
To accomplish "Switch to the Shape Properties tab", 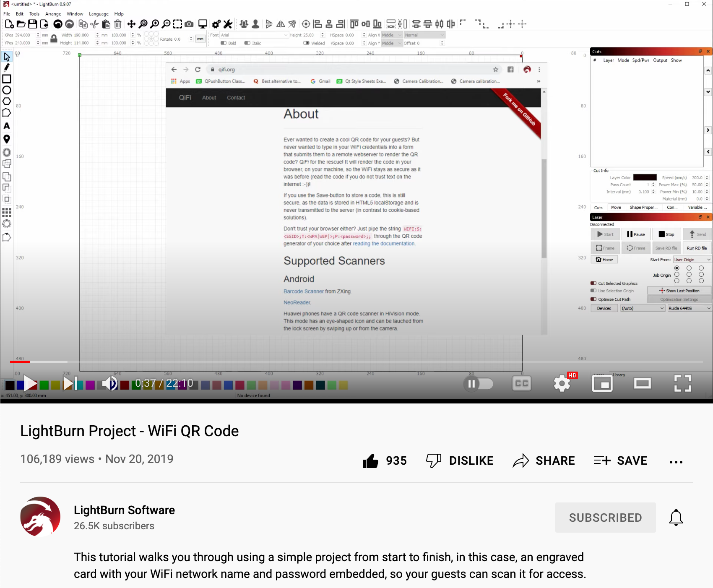I will (x=643, y=208).
